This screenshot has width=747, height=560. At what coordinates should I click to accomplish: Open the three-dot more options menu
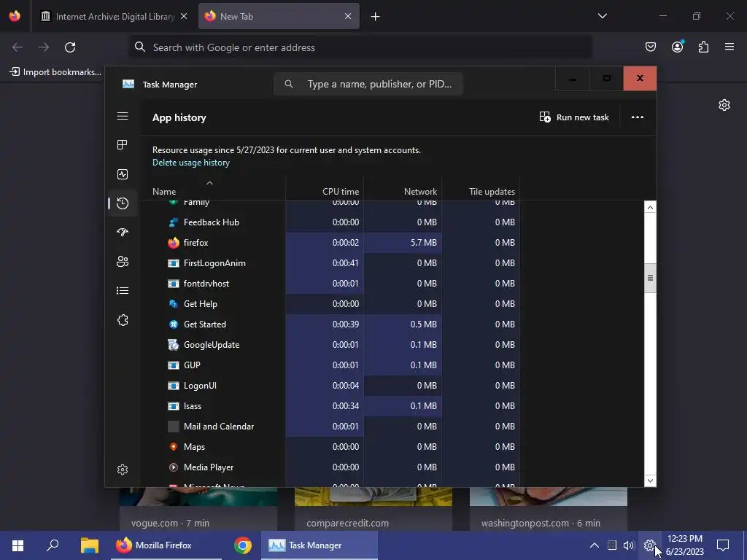coord(638,117)
